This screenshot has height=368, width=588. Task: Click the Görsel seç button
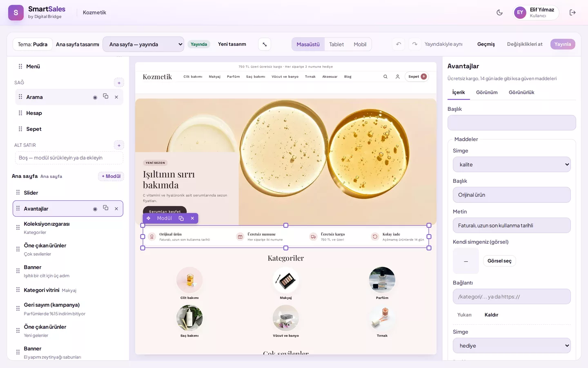pyautogui.click(x=499, y=261)
